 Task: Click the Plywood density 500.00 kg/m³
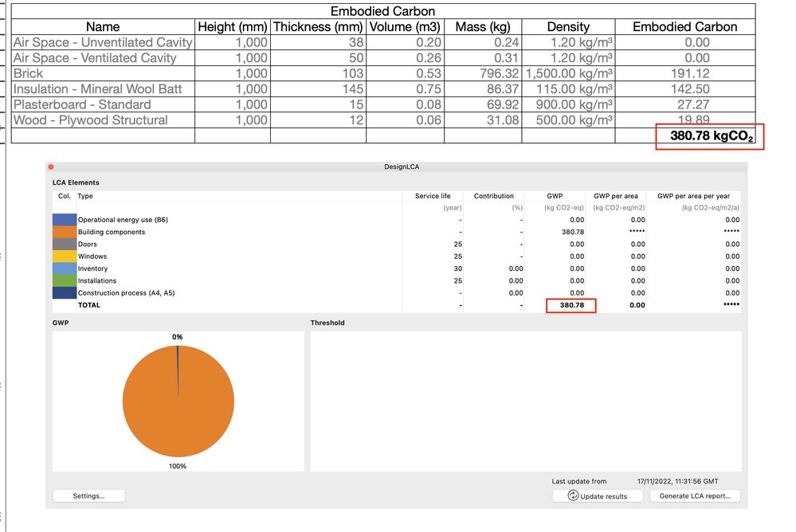click(x=574, y=120)
